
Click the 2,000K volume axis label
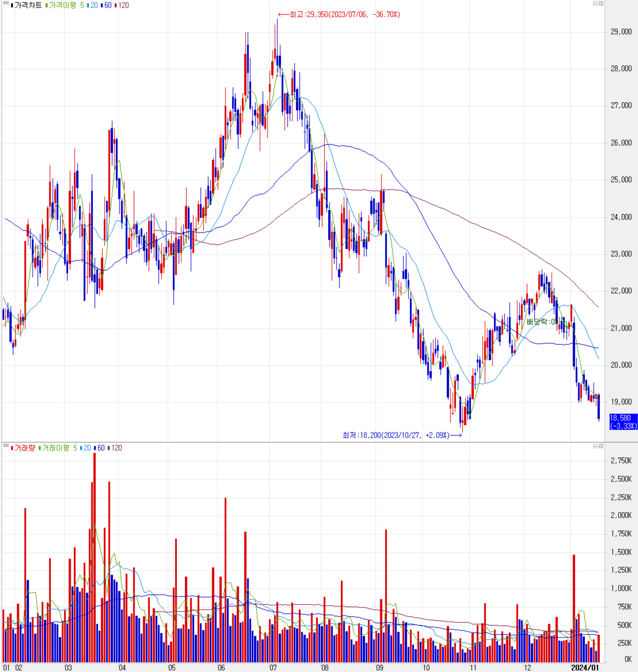click(x=621, y=515)
